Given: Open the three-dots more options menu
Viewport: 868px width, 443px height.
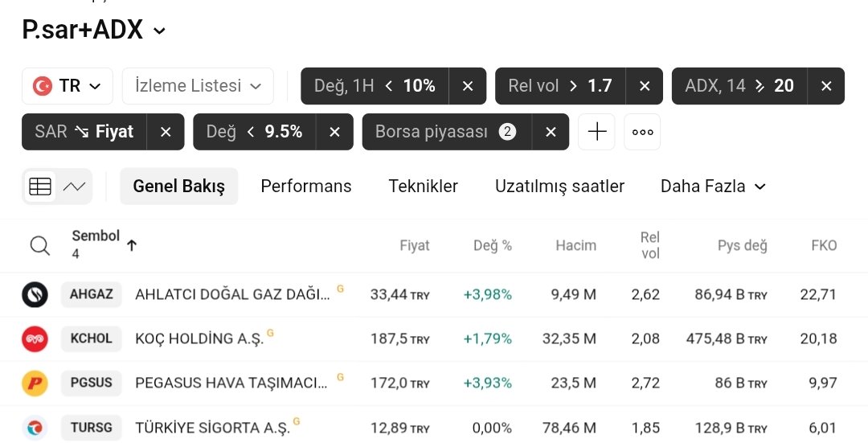Looking at the screenshot, I should pos(642,132).
